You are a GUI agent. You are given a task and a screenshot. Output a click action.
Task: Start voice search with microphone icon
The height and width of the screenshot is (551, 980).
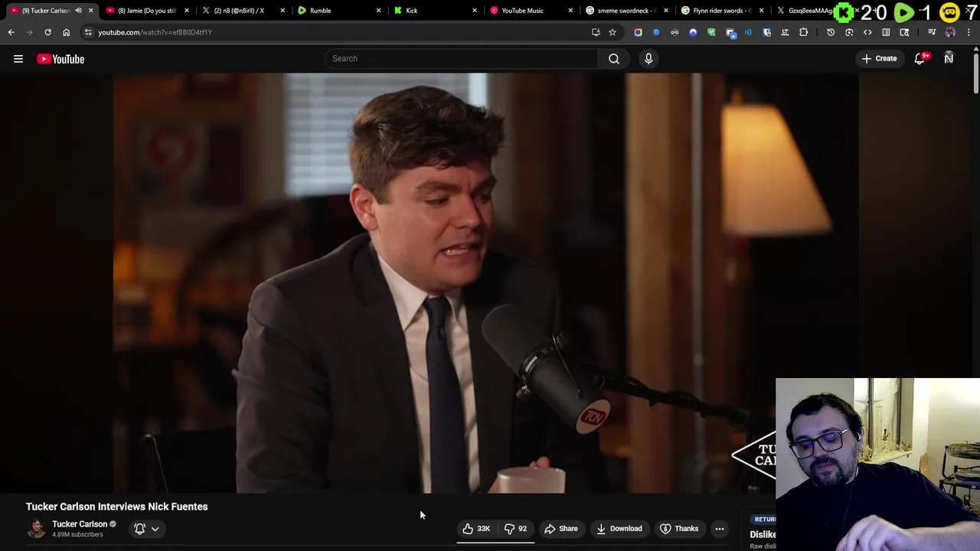coord(648,58)
